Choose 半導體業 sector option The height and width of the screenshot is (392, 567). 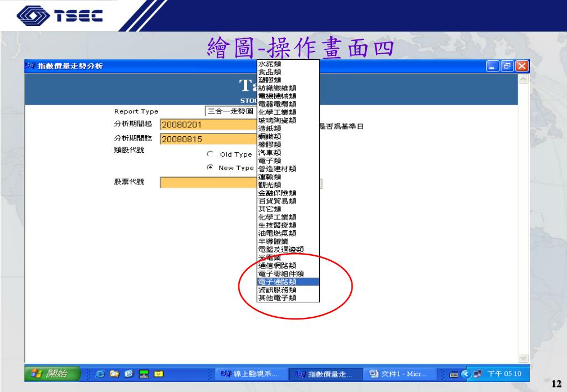(288, 241)
